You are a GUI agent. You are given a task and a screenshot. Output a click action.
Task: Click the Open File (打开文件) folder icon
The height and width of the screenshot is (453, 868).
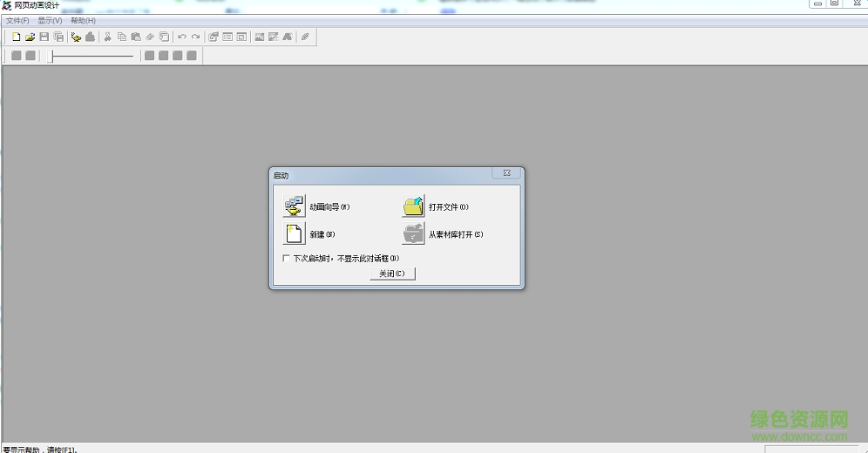pos(413,206)
